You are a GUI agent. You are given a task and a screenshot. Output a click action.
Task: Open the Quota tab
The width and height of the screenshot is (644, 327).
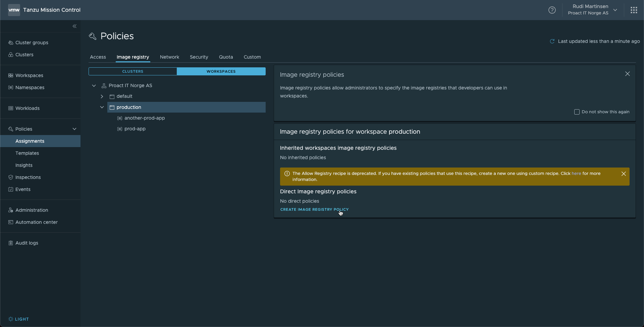click(226, 57)
